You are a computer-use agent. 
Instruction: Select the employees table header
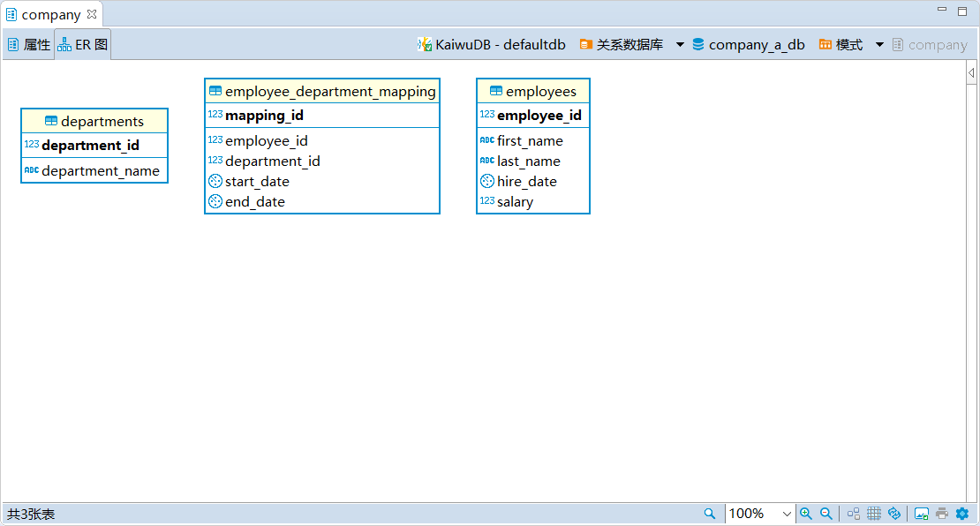click(533, 92)
